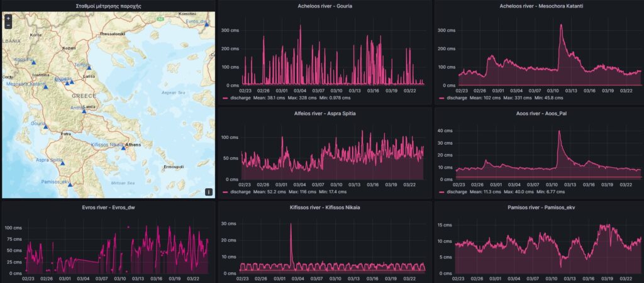Click Aoos_Pal legend 'Max: 40.0 cms'
Screen dimensions: 644x283
click(518, 192)
